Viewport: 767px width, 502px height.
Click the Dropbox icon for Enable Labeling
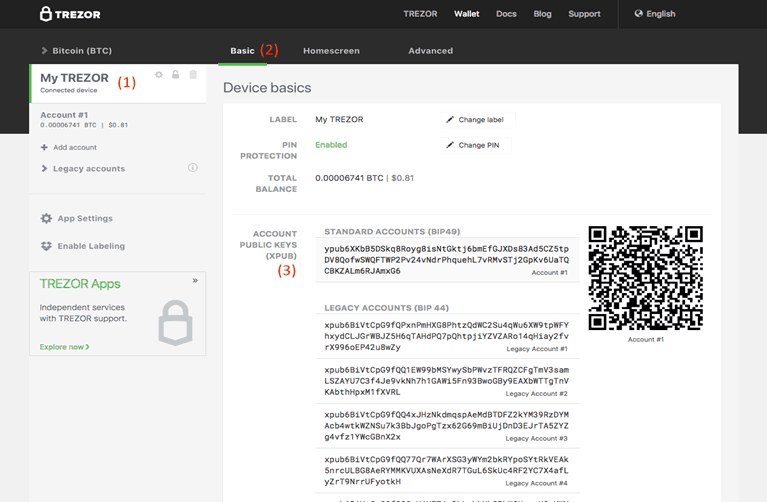(x=46, y=246)
